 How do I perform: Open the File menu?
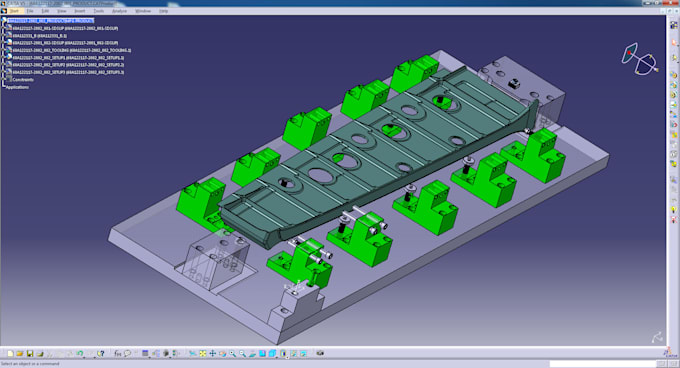30,11
